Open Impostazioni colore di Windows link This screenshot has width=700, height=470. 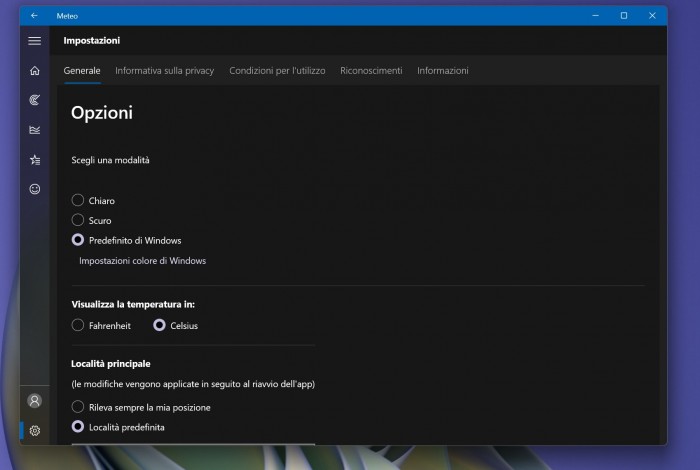click(x=142, y=261)
